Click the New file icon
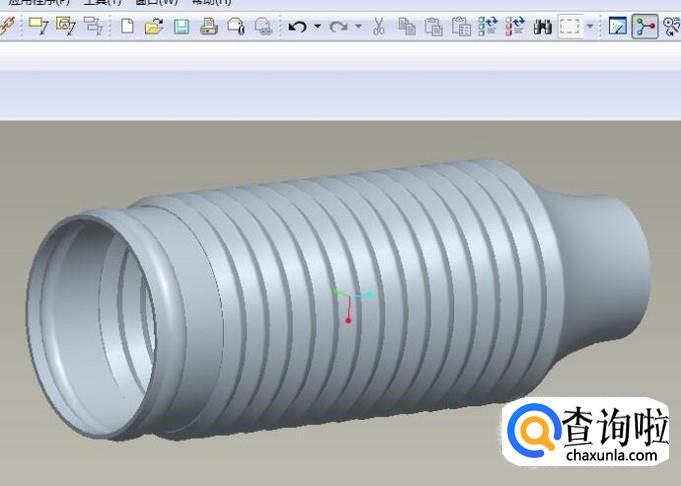The image size is (681, 486). click(x=127, y=27)
